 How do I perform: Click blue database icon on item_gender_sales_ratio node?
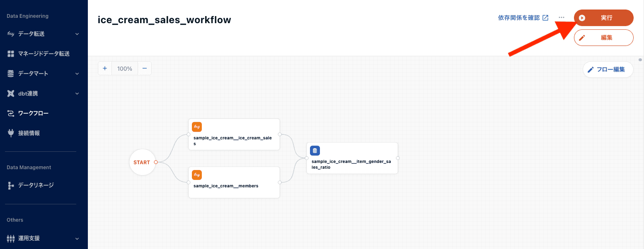(315, 151)
